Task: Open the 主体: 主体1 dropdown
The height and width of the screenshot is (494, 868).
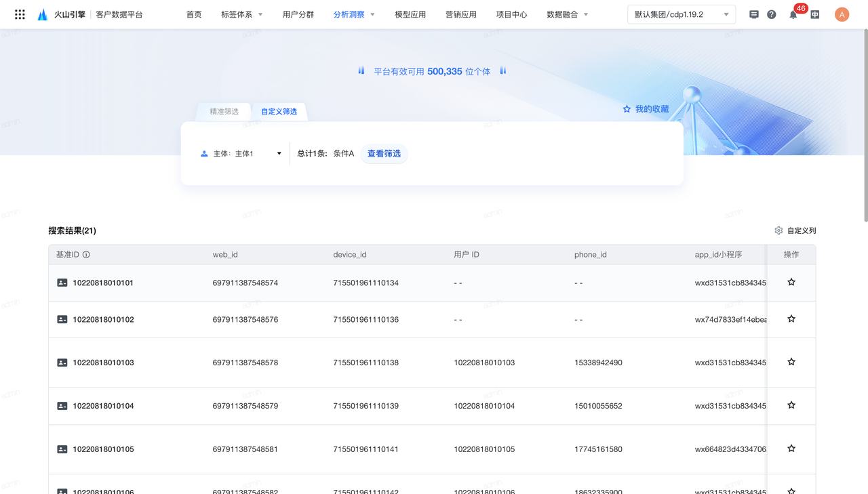Action: tap(241, 154)
